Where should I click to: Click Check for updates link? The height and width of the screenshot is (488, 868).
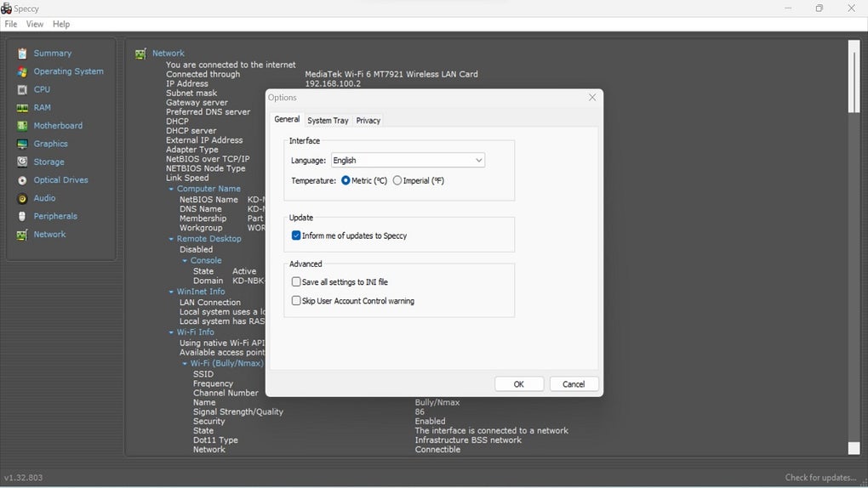coord(820,478)
